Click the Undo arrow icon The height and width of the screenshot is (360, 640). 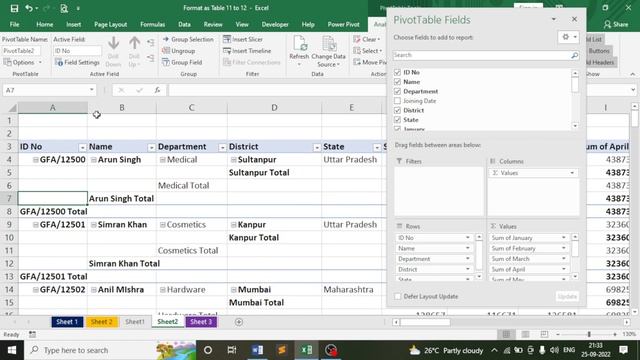[x=29, y=8]
